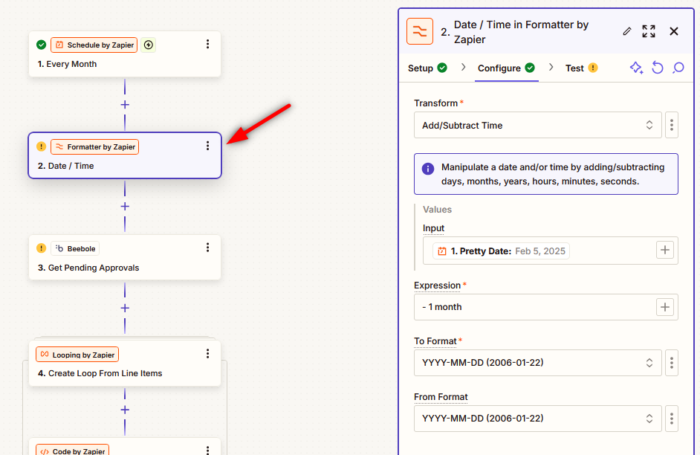
Task: Click the Formatter by Zapier app badge
Action: pos(95,146)
